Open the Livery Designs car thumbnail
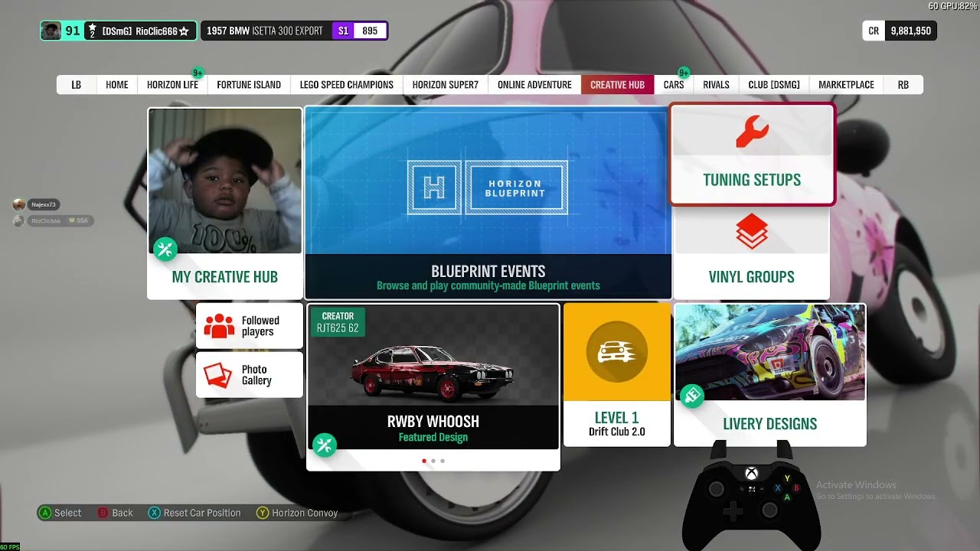Viewport: 980px width, 551px height. (x=770, y=353)
